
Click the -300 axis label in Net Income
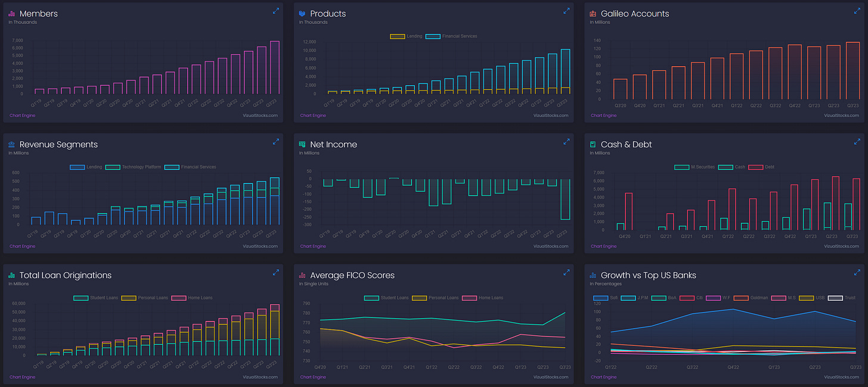308,224
